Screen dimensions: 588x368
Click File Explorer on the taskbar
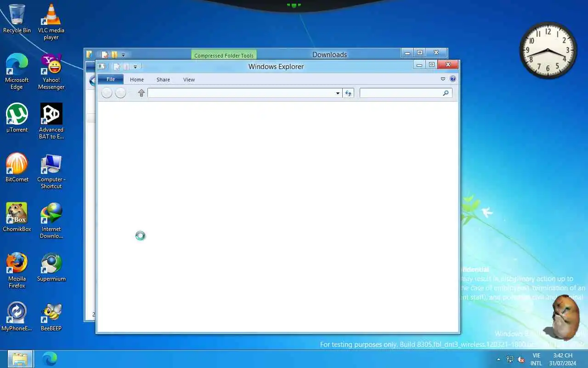click(20, 359)
